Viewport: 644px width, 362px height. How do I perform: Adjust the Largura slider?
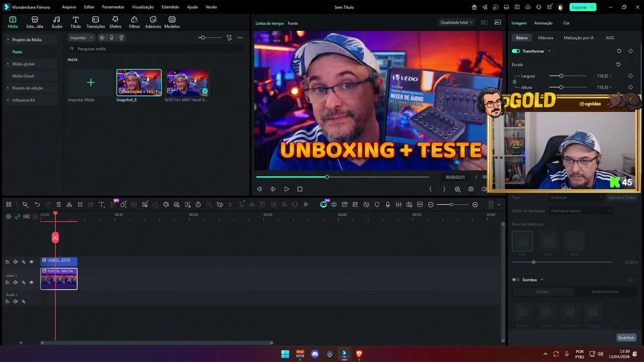click(x=568, y=76)
